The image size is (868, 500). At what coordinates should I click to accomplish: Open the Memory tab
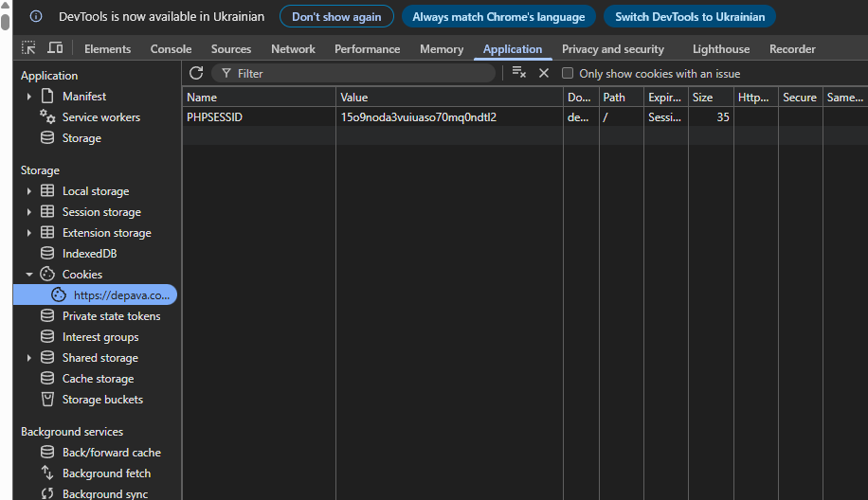click(442, 48)
